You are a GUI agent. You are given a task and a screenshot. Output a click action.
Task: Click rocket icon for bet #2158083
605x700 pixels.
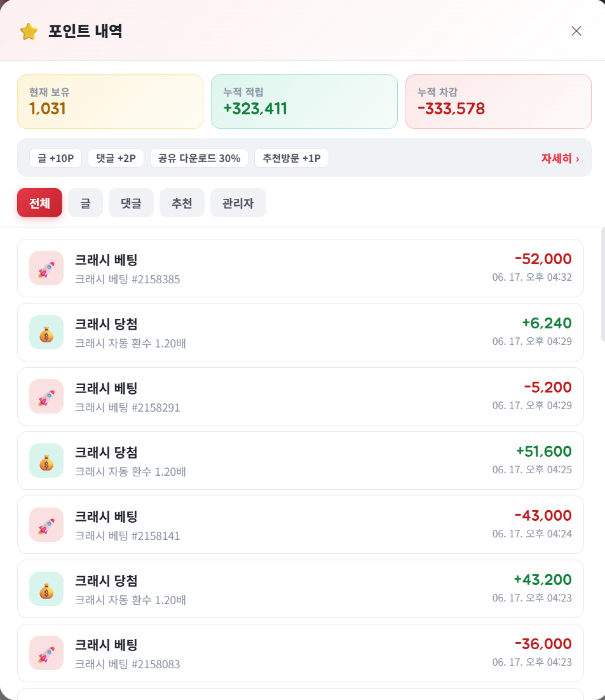46,653
